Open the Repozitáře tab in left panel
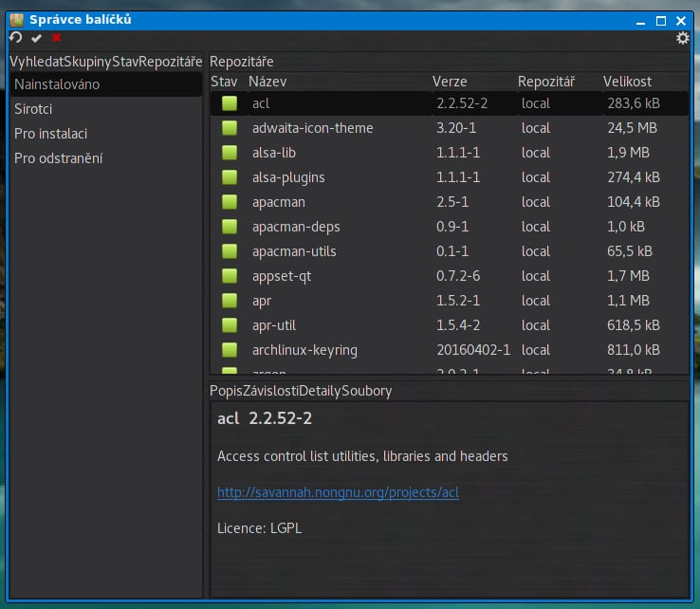 [171, 62]
